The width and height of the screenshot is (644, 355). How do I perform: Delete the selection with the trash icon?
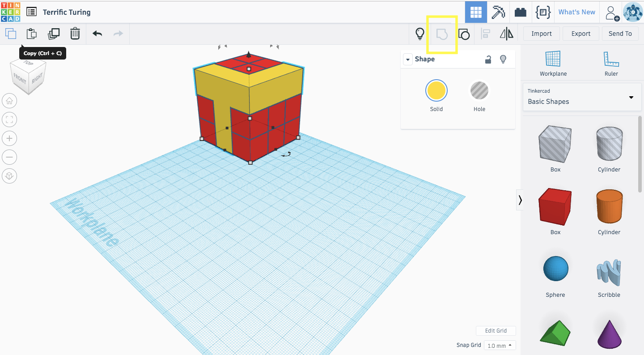pyautogui.click(x=75, y=34)
